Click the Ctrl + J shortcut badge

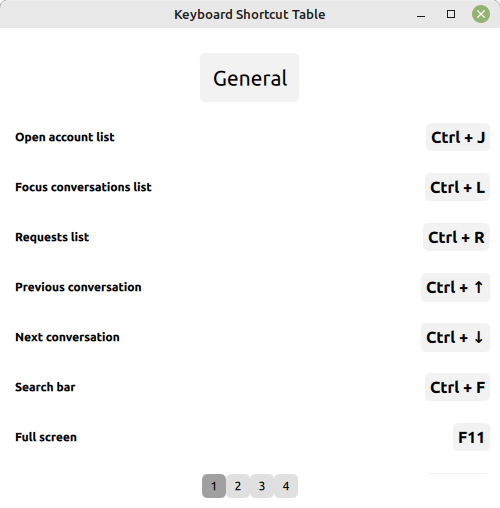tap(458, 137)
